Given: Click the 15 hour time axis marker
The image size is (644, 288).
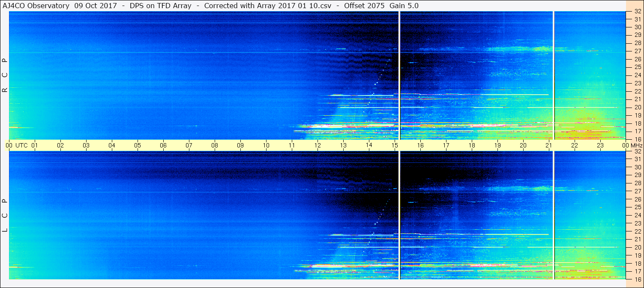Looking at the screenshot, I should [x=395, y=146].
